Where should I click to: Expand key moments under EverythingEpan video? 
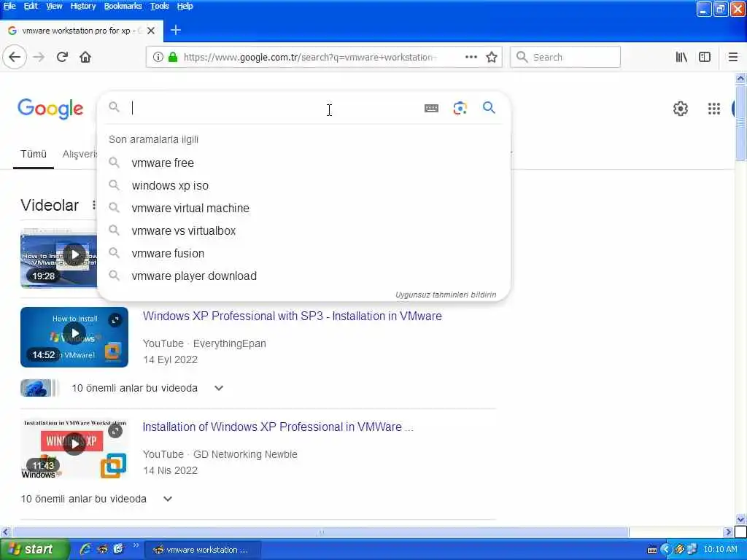click(x=219, y=388)
